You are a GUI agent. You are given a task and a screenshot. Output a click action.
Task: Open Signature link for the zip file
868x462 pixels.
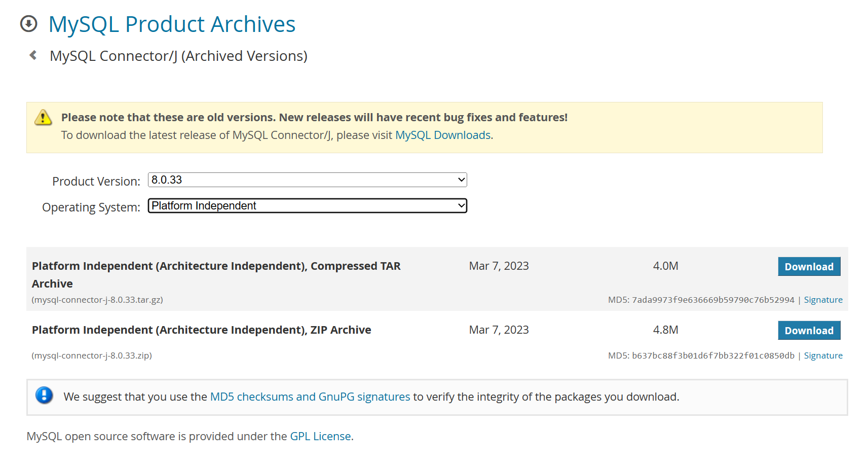[823, 356]
